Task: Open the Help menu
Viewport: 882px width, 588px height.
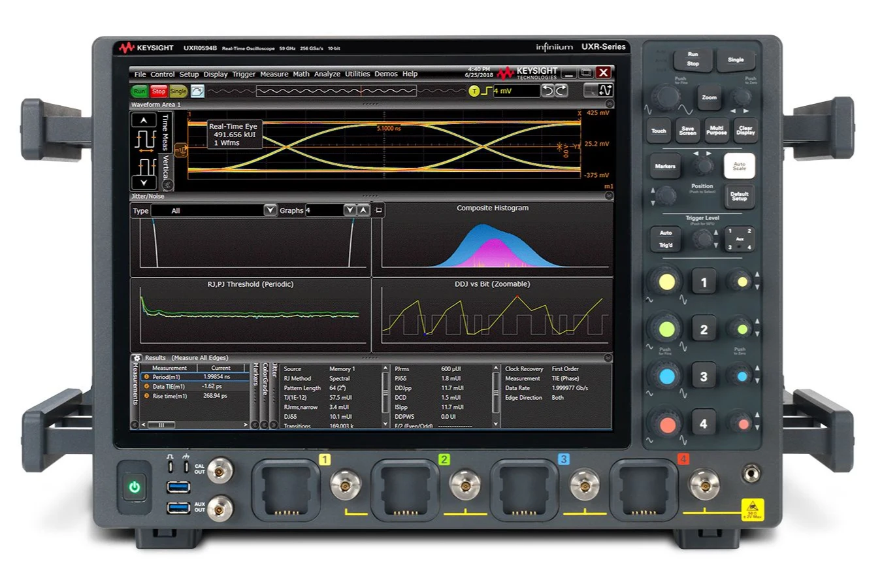Action: (410, 74)
